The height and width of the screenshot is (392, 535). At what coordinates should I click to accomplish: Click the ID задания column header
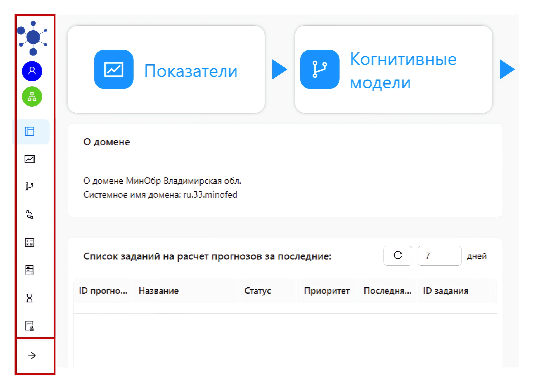click(x=446, y=291)
